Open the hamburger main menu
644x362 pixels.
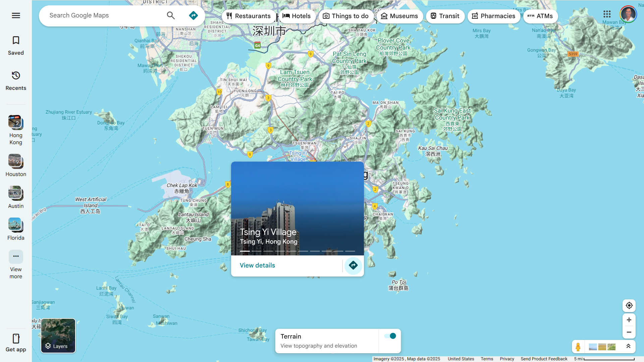point(16,15)
